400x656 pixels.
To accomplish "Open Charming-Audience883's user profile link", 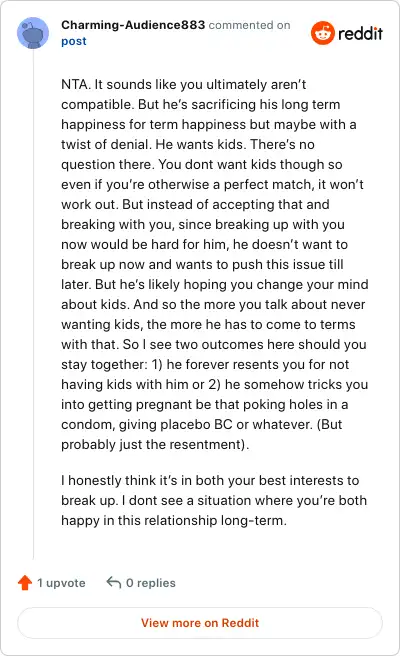I will point(133,25).
